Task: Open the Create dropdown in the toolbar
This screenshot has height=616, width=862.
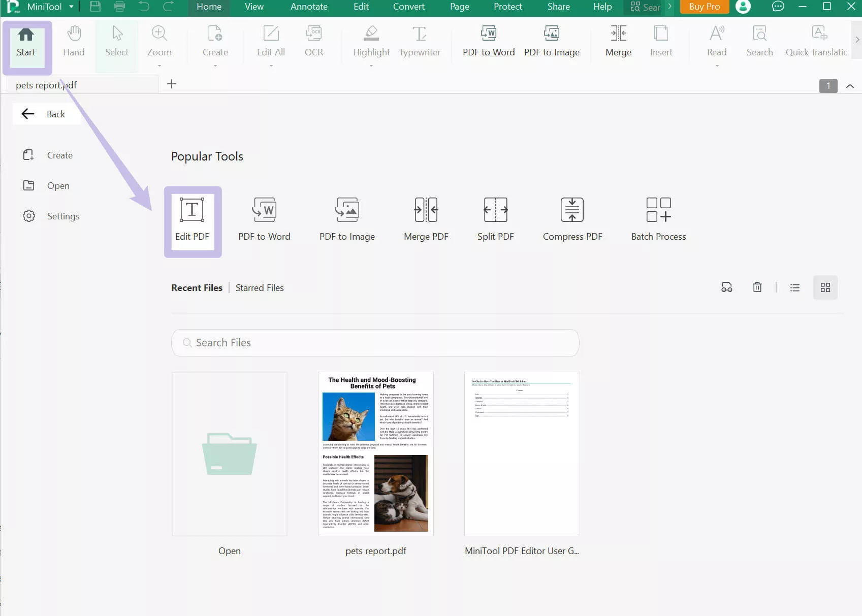Action: [x=215, y=65]
